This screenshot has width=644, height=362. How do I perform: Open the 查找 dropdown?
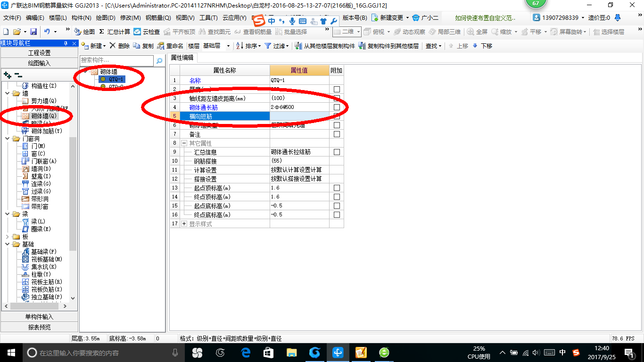pyautogui.click(x=433, y=46)
